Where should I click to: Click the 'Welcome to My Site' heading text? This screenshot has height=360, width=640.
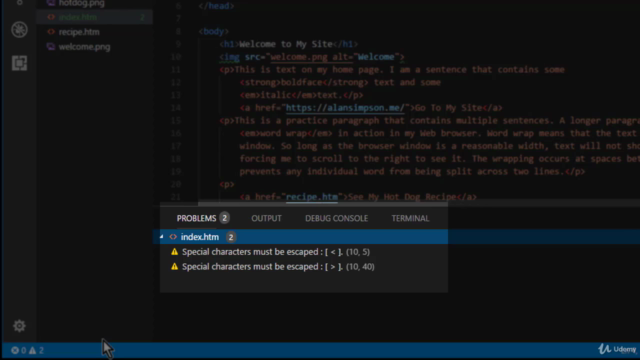pos(286,44)
